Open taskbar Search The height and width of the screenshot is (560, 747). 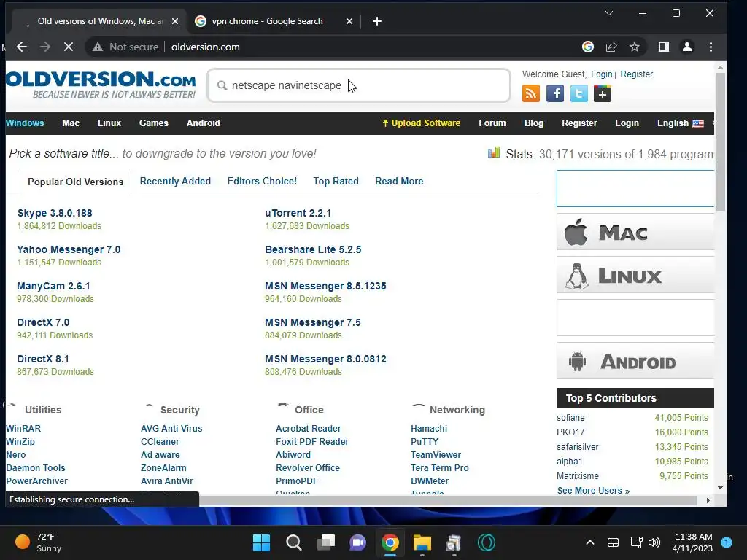click(293, 542)
